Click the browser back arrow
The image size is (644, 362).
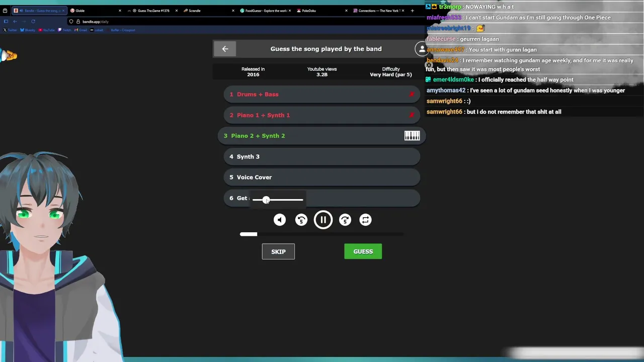tap(15, 22)
